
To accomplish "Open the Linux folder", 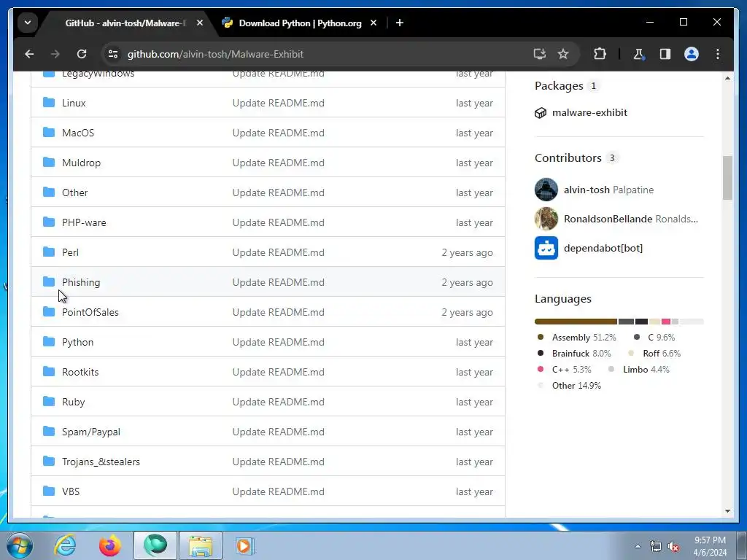I will [x=74, y=103].
